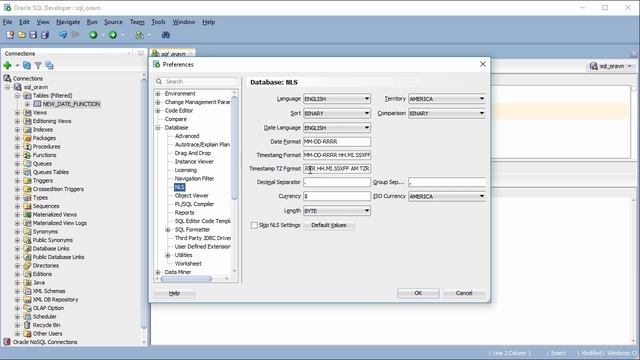Click the New file toolbar icon

point(10,35)
